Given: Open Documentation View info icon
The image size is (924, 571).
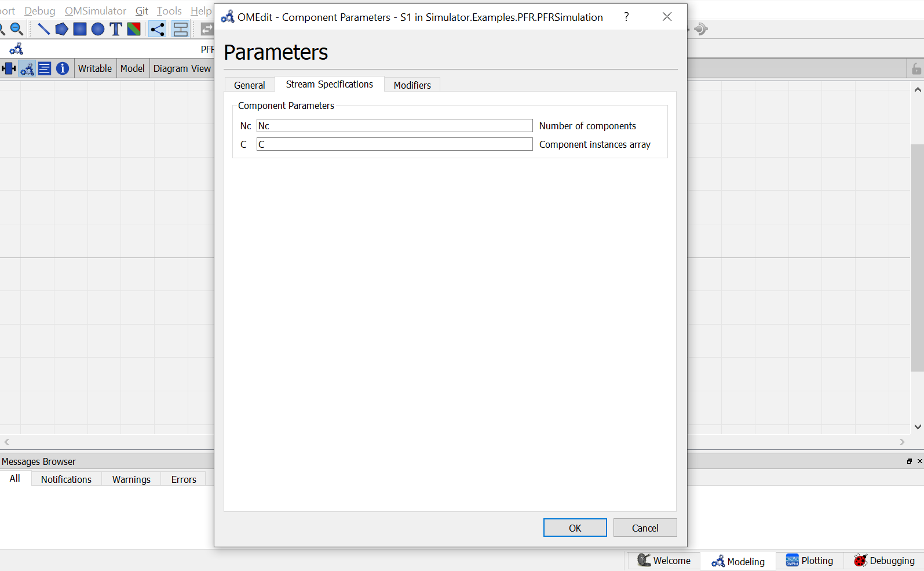Looking at the screenshot, I should point(63,68).
